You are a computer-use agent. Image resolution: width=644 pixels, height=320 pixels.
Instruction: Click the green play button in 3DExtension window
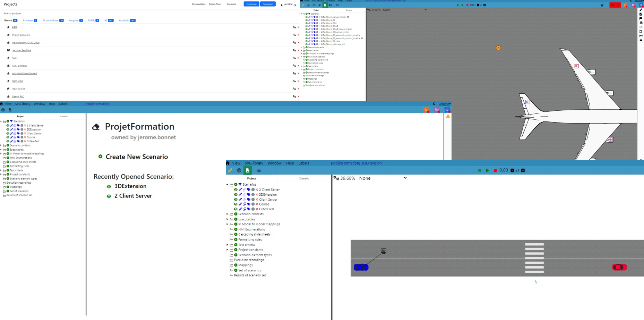pyautogui.click(x=487, y=170)
